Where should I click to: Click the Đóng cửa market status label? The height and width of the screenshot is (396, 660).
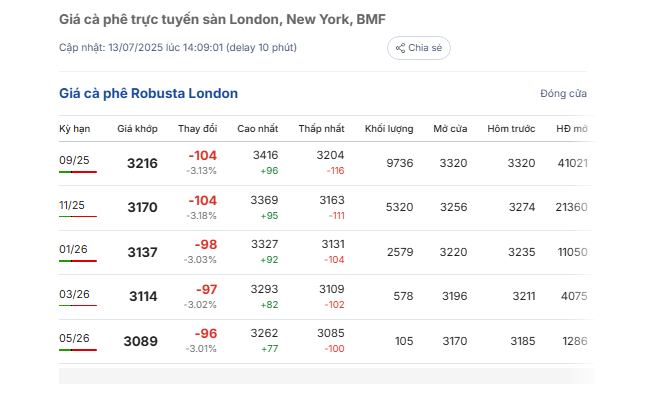coord(563,93)
